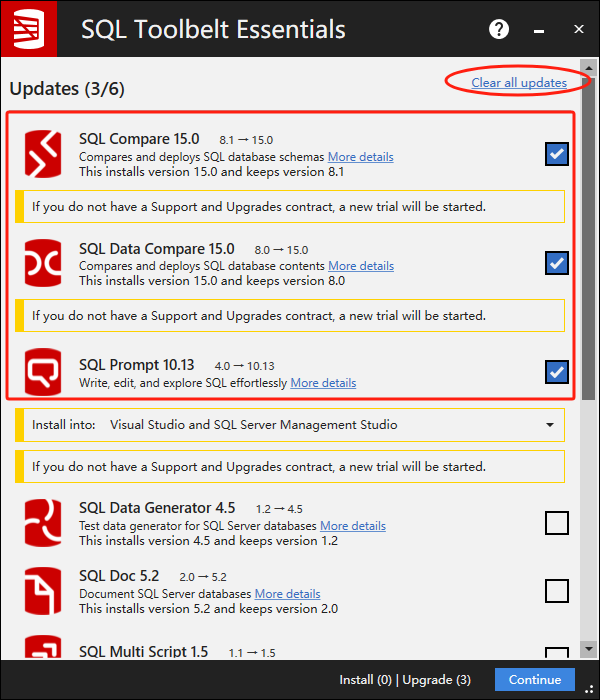Click the resize grip in the bottom corner
The height and width of the screenshot is (700, 600).
(589, 689)
